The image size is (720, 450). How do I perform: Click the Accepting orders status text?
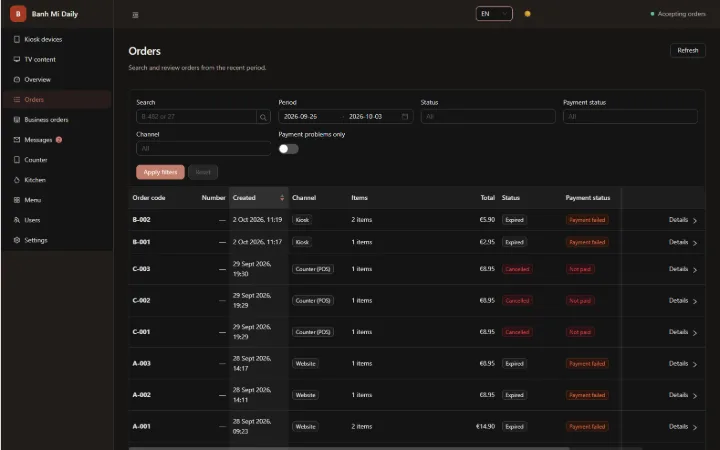pos(681,14)
